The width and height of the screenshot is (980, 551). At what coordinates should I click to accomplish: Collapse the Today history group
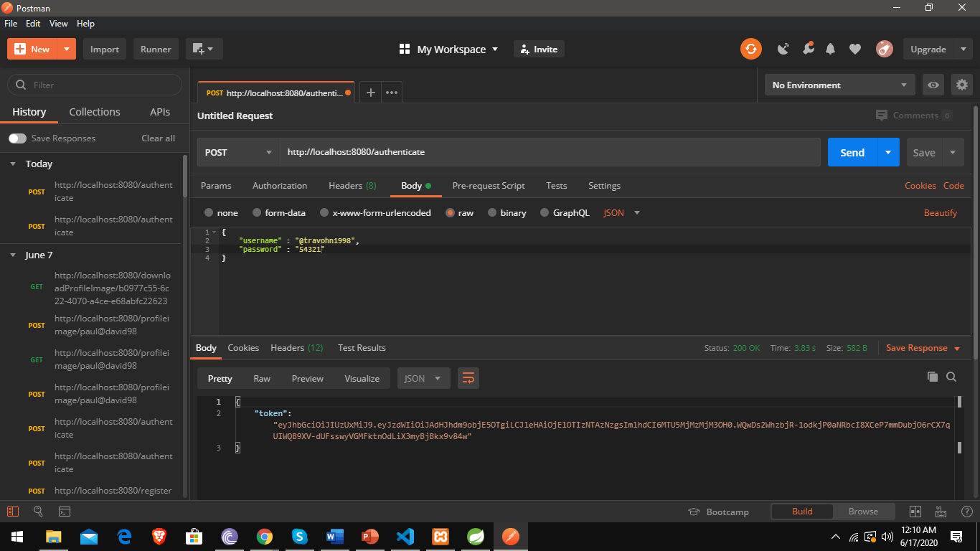pos(13,164)
